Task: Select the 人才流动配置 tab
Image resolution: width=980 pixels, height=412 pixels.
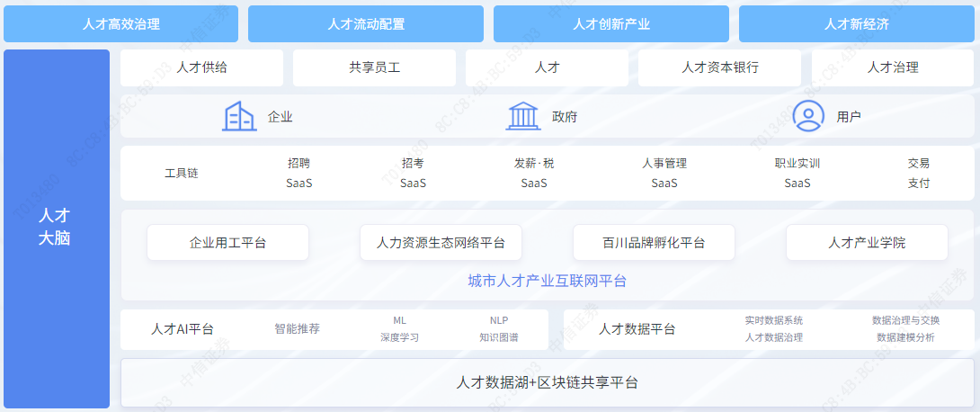Action: point(366,24)
